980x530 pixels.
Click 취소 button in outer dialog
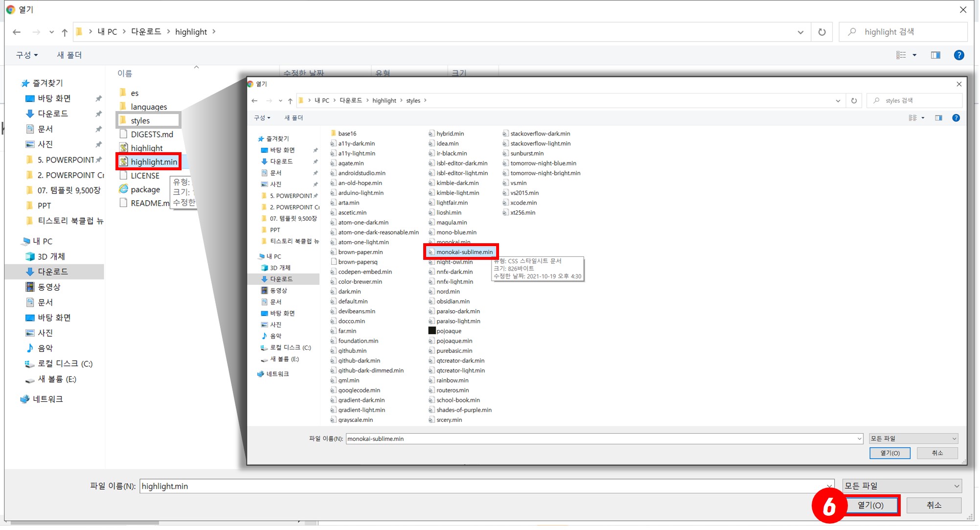coord(934,506)
